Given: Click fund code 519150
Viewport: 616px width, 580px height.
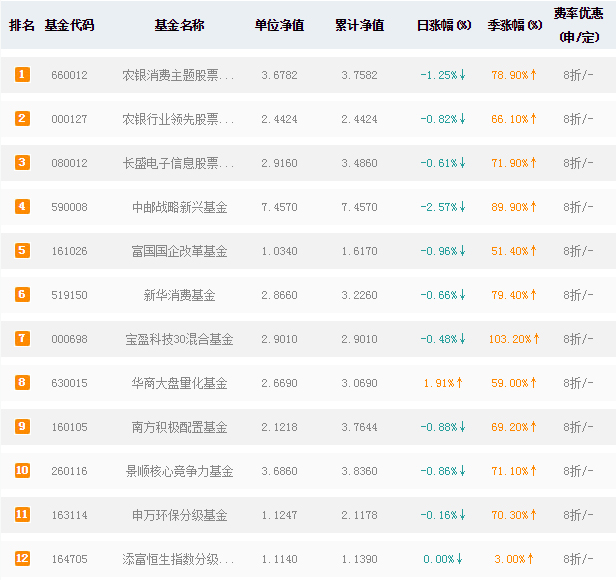Looking at the screenshot, I should (x=70, y=295).
